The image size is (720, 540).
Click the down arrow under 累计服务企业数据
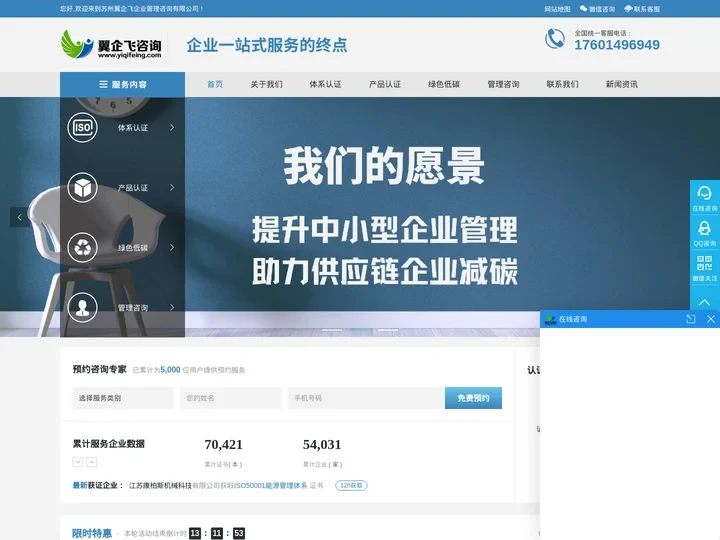(78, 462)
